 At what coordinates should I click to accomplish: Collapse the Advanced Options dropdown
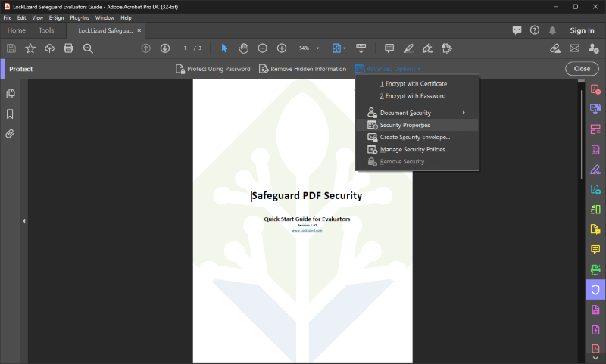pos(388,69)
